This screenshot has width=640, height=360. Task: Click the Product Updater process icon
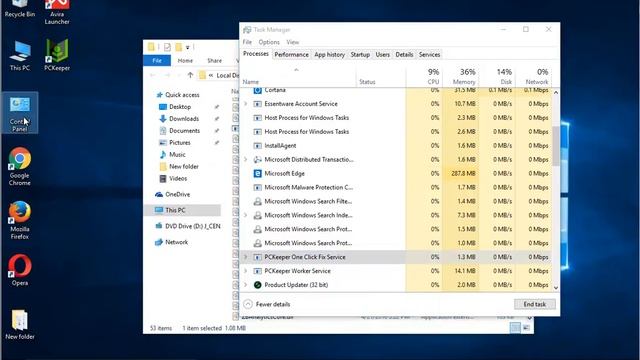257,285
